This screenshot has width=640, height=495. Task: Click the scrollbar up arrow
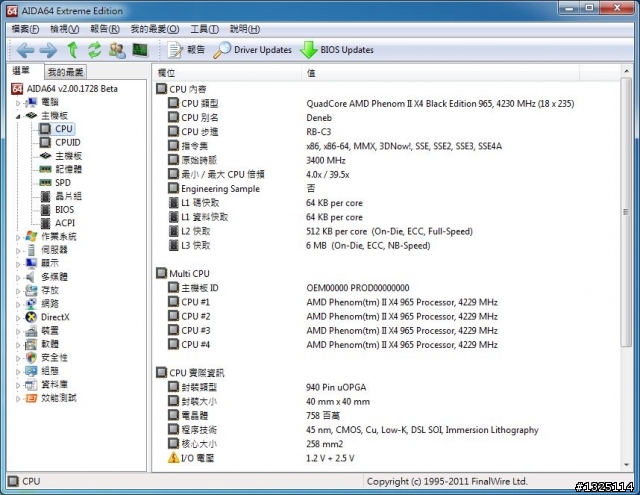coord(626,71)
